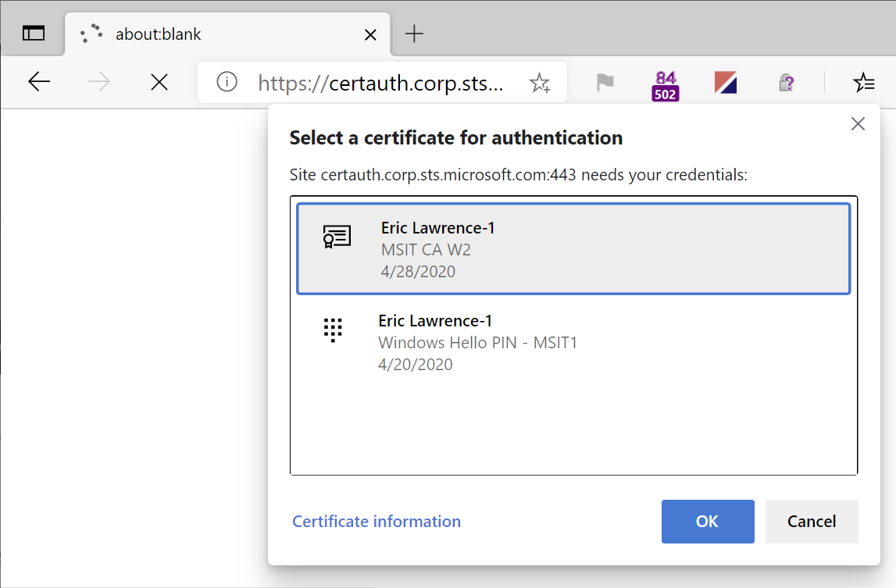Image resolution: width=896 pixels, height=588 pixels.
Task: Dismiss the certificate dialog with X
Action: click(x=858, y=124)
